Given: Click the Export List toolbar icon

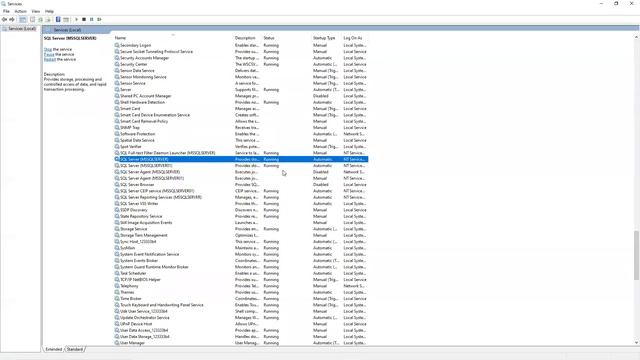Looking at the screenshot, I should [48, 20].
